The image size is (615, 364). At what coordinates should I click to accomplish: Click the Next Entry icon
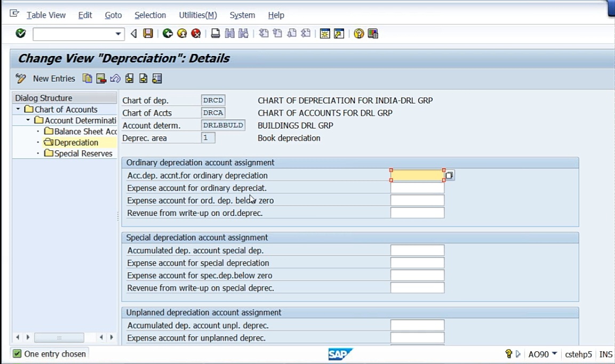tap(143, 78)
